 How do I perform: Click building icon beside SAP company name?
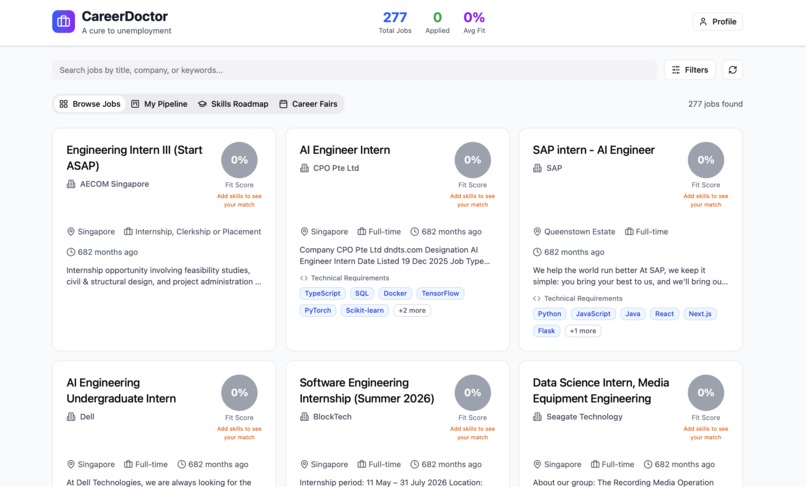click(537, 168)
